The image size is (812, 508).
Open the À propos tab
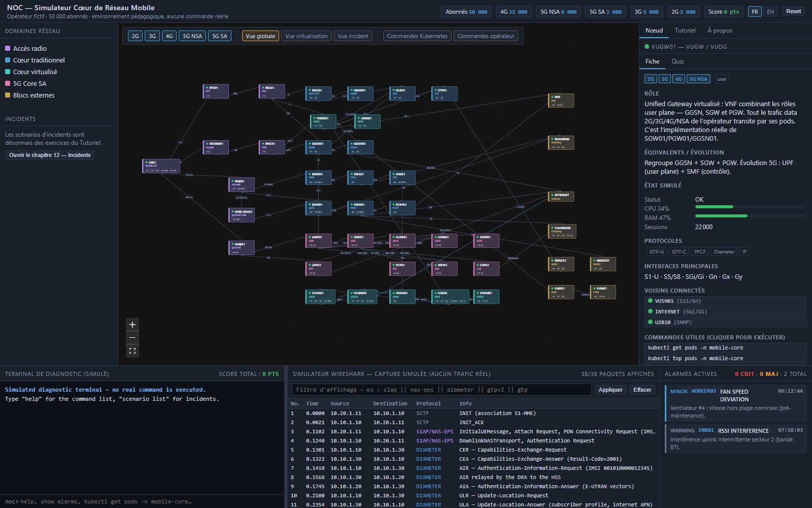point(720,30)
